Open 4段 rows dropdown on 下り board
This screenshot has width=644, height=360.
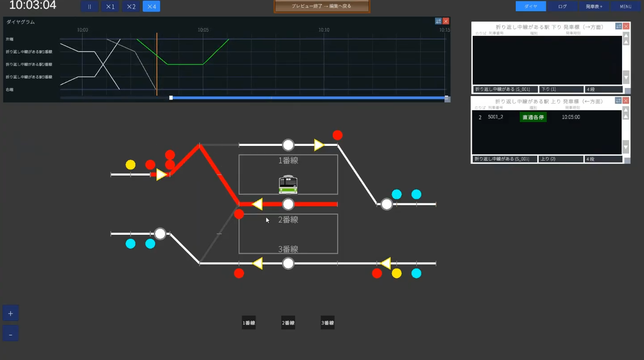(604, 89)
